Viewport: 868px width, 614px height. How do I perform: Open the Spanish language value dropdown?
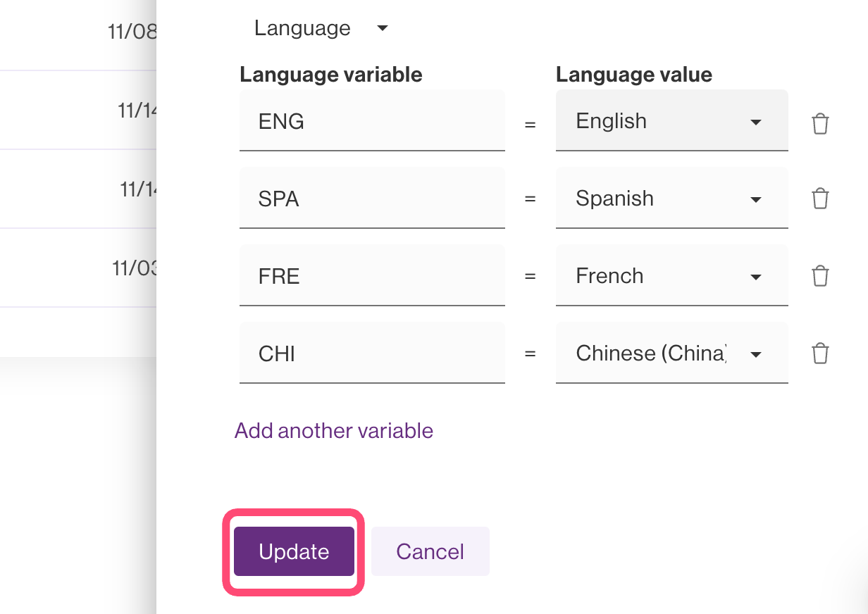point(671,199)
